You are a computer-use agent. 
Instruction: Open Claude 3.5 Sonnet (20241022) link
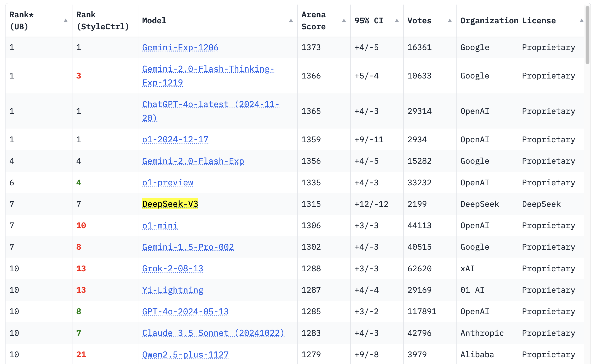click(213, 333)
